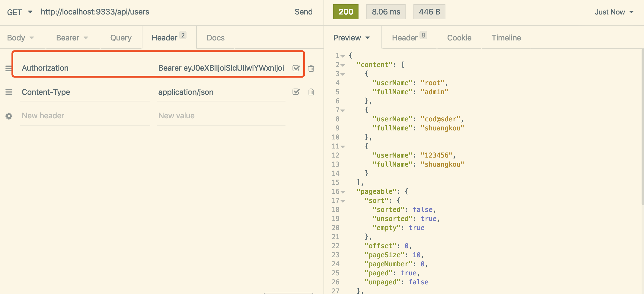Grab the Content-Type row drag handle
This screenshot has height=294, width=644.
[x=9, y=92]
